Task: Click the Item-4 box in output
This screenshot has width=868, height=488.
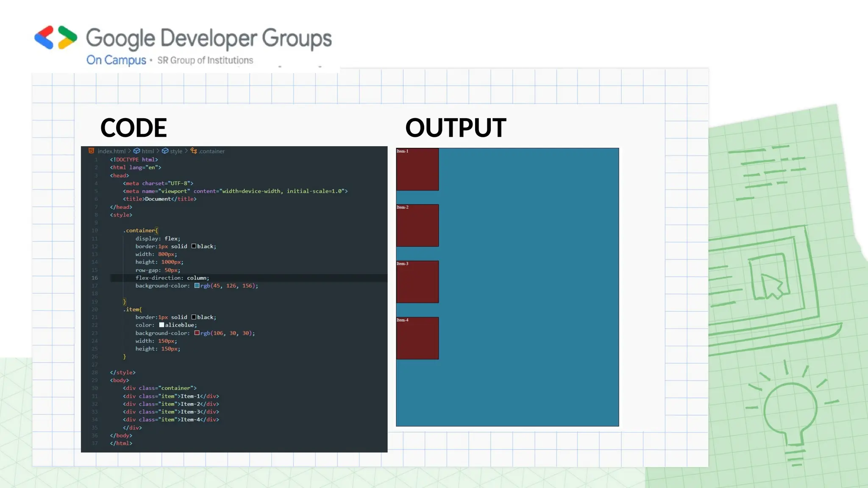Action: 417,338
